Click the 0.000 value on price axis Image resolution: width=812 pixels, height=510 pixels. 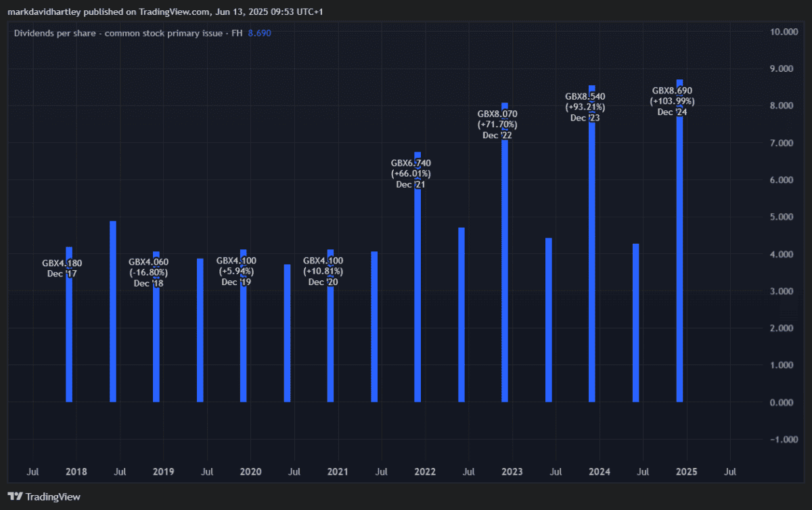coord(786,402)
